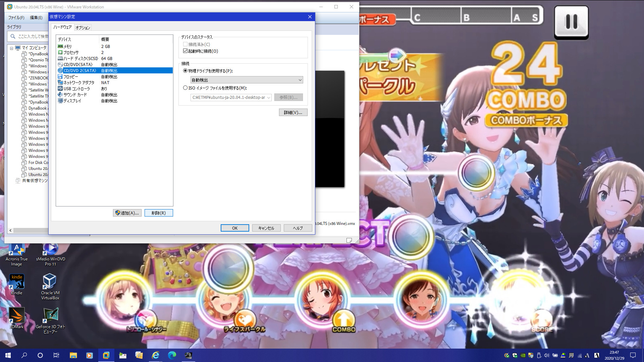The width and height of the screenshot is (644, 362).
Task: Click the キャンセル button
Action: (266, 228)
